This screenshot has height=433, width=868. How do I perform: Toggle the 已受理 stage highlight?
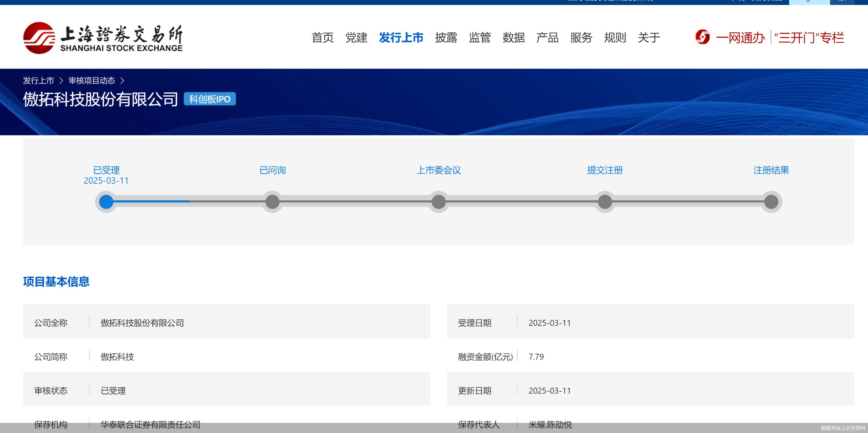coord(106,170)
